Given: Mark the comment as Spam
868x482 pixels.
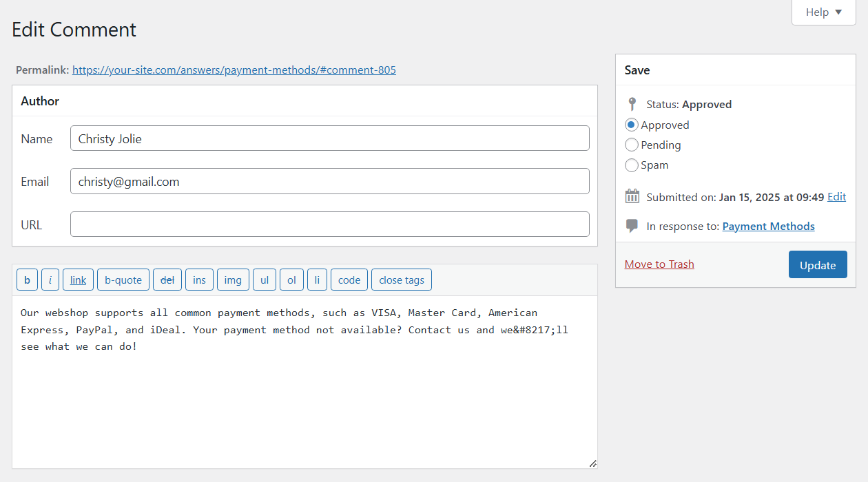Looking at the screenshot, I should (x=631, y=165).
